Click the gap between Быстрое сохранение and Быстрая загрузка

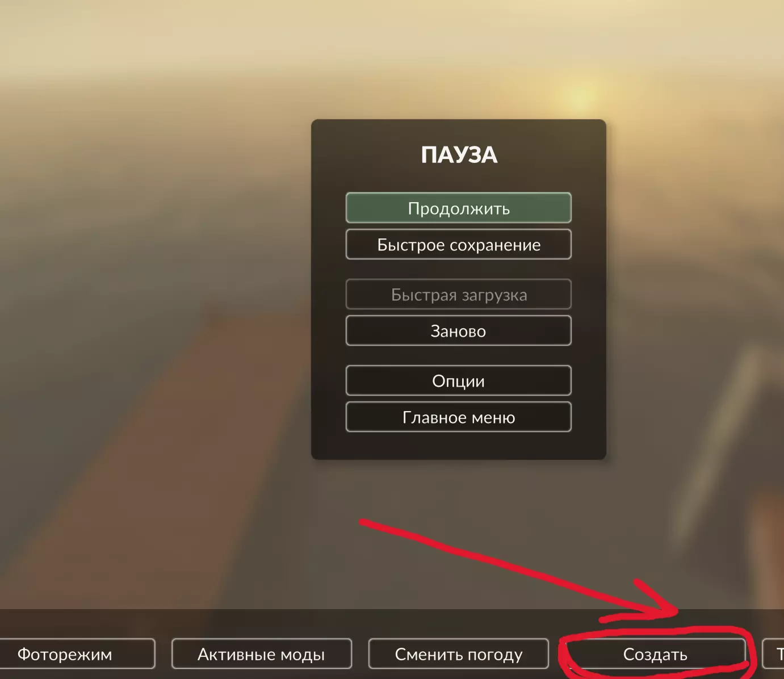pos(458,269)
